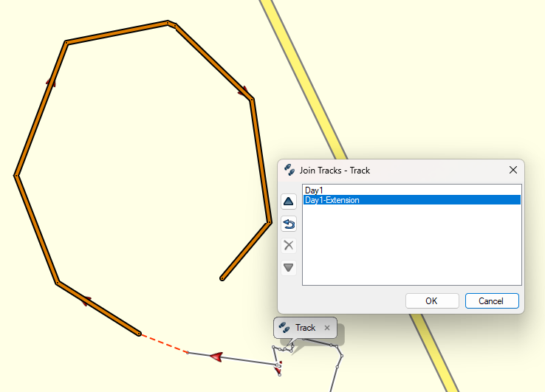The height and width of the screenshot is (392, 545).
Task: Click the end point of the dashed orange connection line
Action: pos(188,353)
